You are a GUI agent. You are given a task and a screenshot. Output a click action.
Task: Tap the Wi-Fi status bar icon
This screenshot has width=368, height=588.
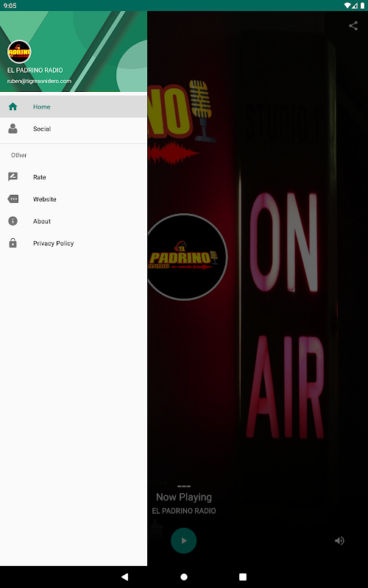pos(347,6)
